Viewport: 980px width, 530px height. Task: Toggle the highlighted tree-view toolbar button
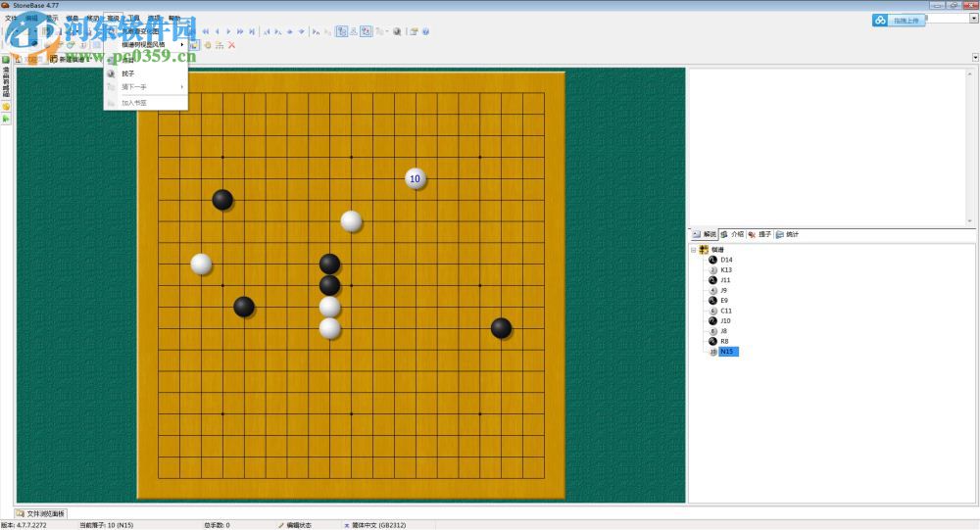click(x=342, y=31)
